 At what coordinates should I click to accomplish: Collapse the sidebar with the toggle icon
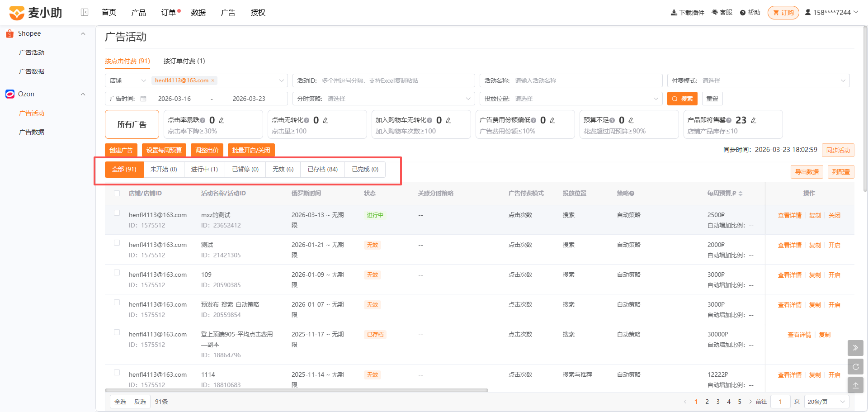pos(85,12)
